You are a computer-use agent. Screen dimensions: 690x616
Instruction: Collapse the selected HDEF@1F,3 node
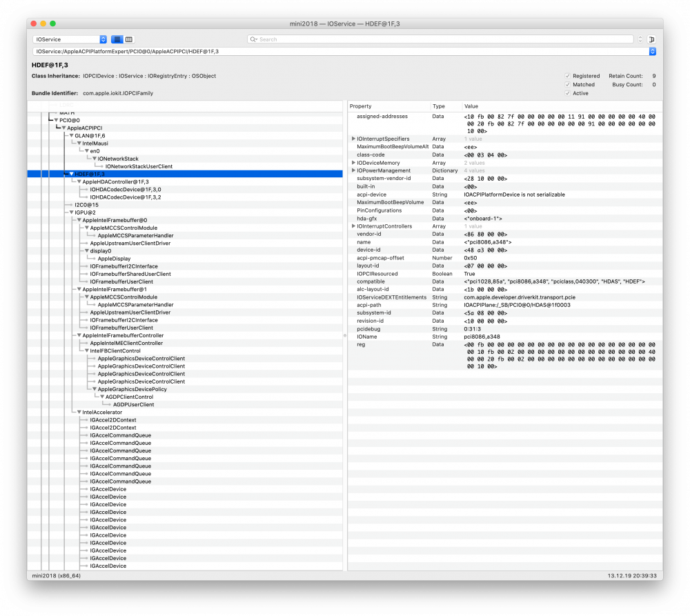71,175
